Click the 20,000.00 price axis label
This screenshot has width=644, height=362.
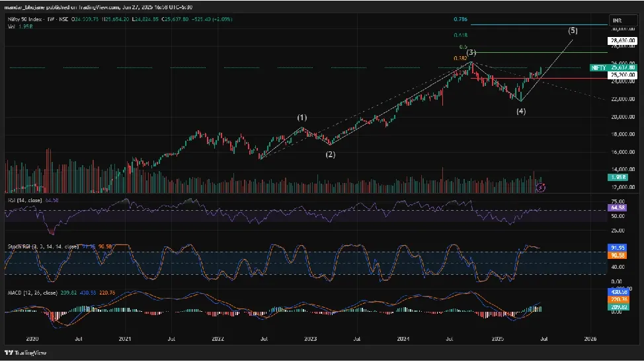623,117
